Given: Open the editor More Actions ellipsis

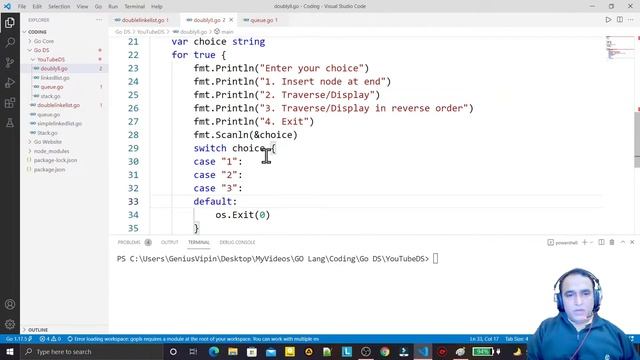Looking at the screenshot, I should 631,20.
